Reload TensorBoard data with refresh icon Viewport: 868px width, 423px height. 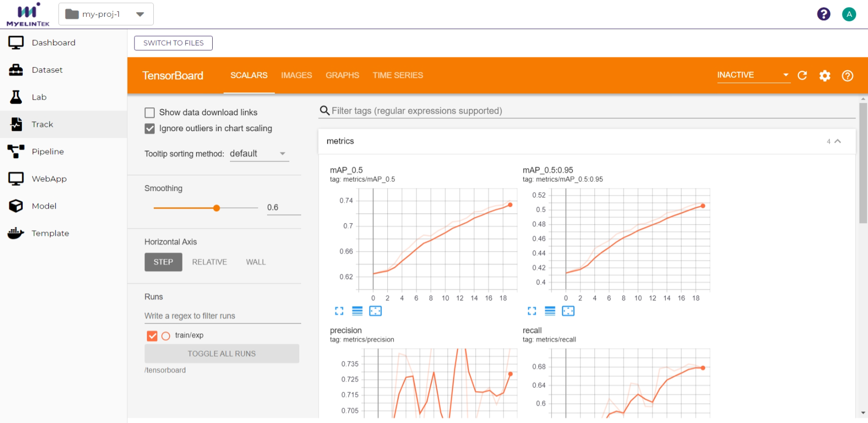click(802, 75)
